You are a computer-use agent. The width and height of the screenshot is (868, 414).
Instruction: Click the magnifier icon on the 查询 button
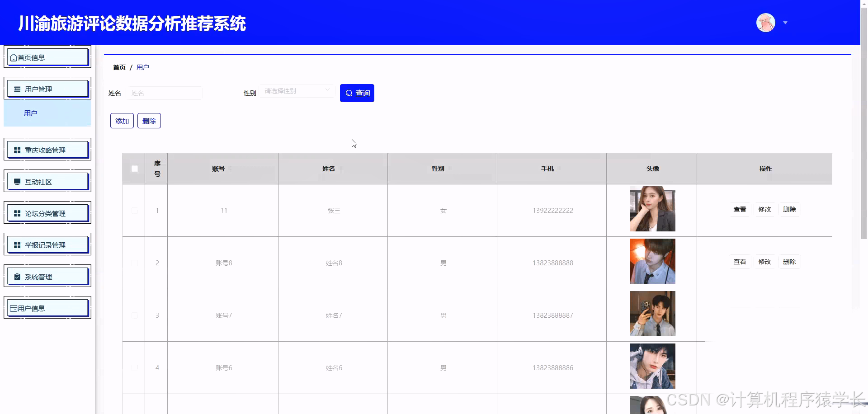349,93
